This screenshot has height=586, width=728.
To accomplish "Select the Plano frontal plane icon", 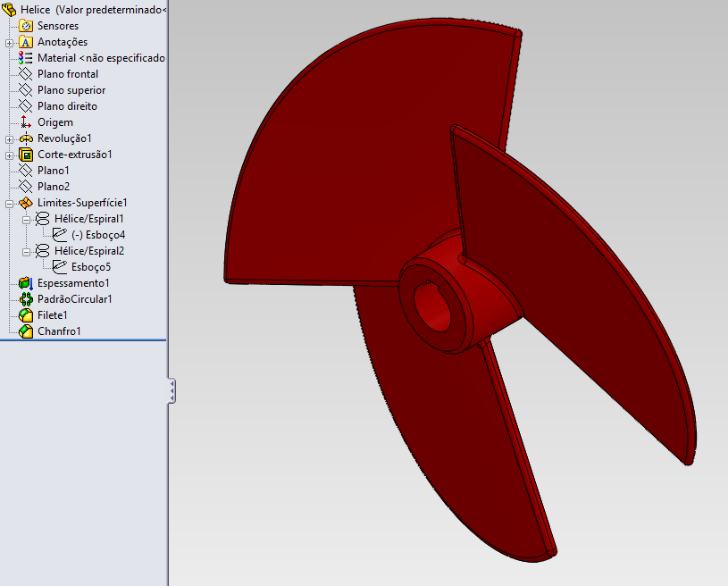I will pos(26,74).
